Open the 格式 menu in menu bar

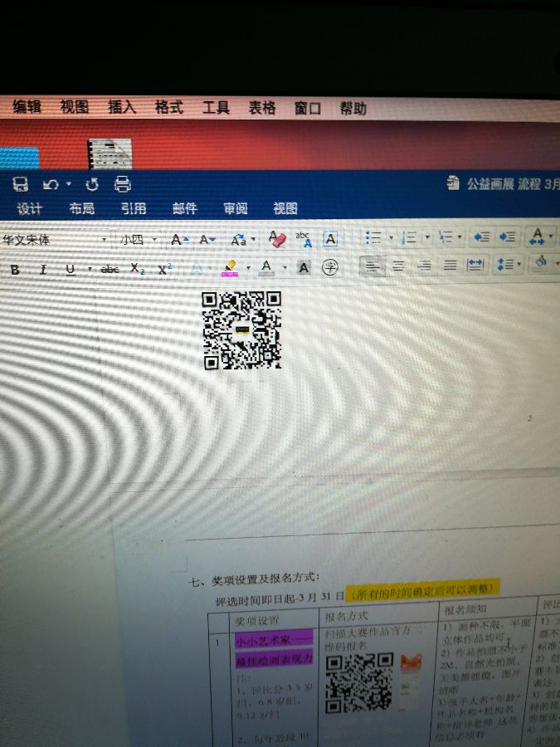[168, 108]
